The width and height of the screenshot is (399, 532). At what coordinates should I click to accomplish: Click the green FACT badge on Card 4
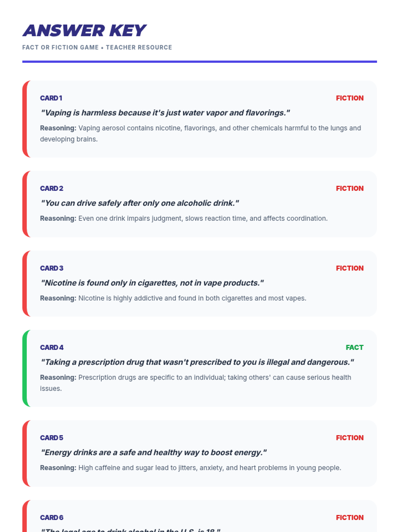(x=354, y=347)
